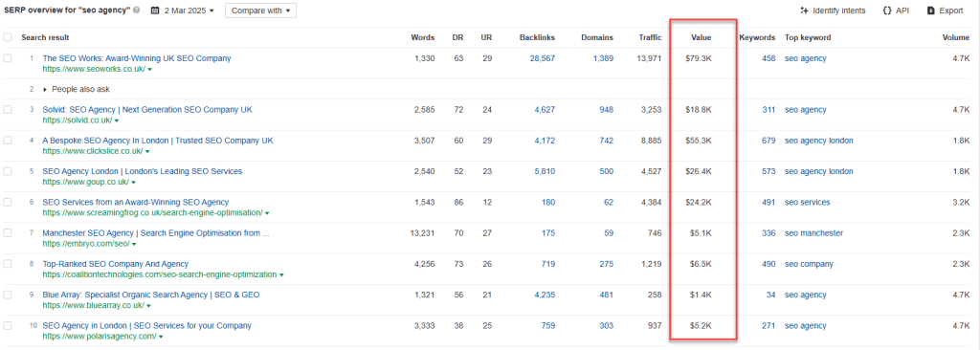Click the Keywords value 34
Image resolution: width=980 pixels, height=350 pixels.
tap(770, 295)
